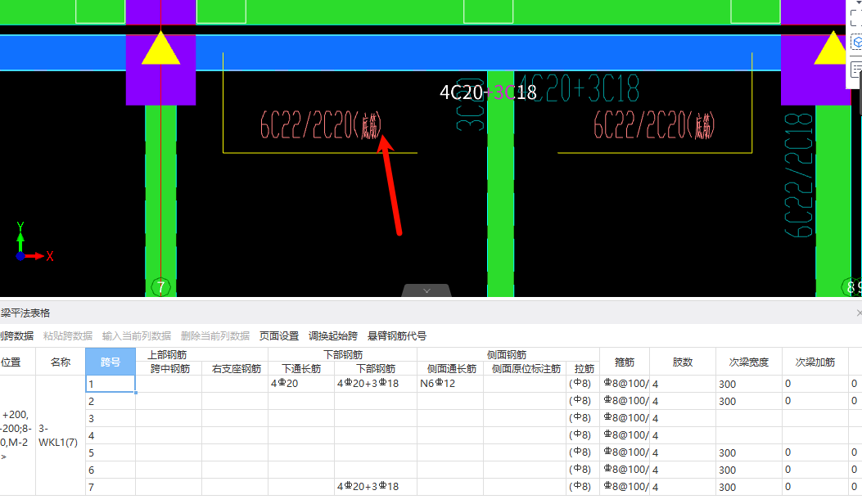Select the 3-WKL1(7) beam name cell
Screen dimensions: 862x504
(x=59, y=434)
